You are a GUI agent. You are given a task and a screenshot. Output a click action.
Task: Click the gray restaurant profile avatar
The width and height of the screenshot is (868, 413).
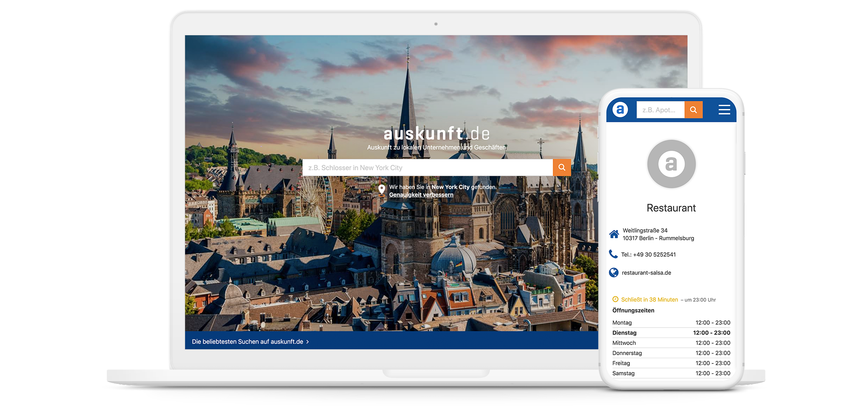pyautogui.click(x=671, y=164)
